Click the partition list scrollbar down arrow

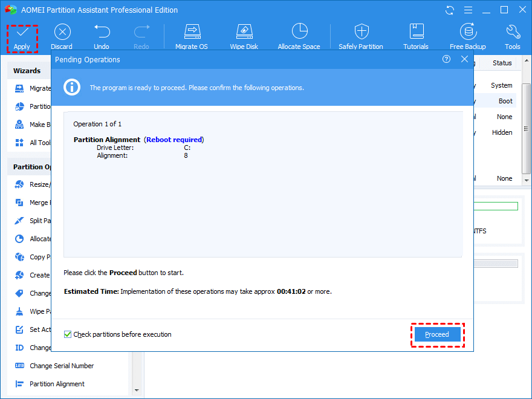pos(527,181)
